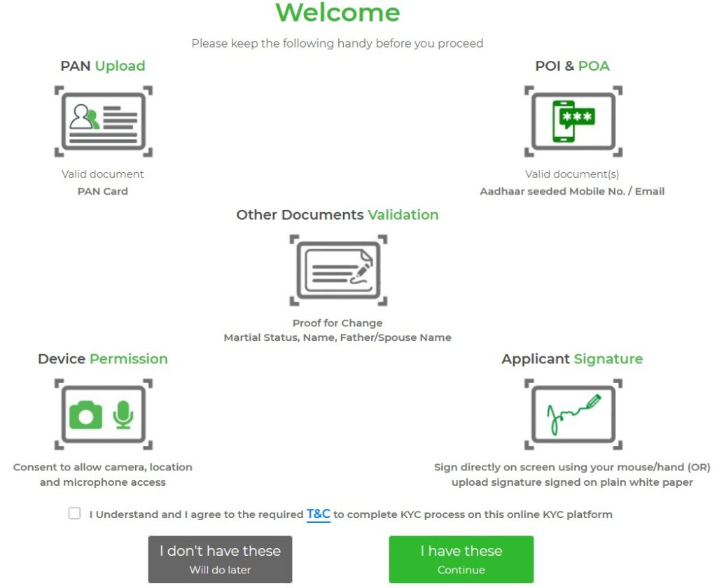Open the T&C link
The height and width of the screenshot is (588, 717).
318,514
